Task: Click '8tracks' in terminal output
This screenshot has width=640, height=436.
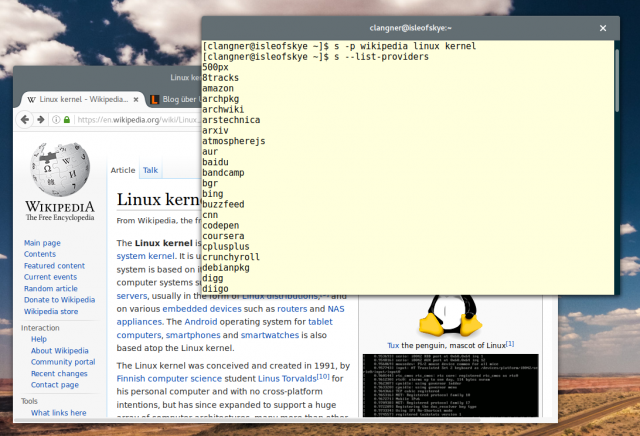Action: pyautogui.click(x=220, y=78)
